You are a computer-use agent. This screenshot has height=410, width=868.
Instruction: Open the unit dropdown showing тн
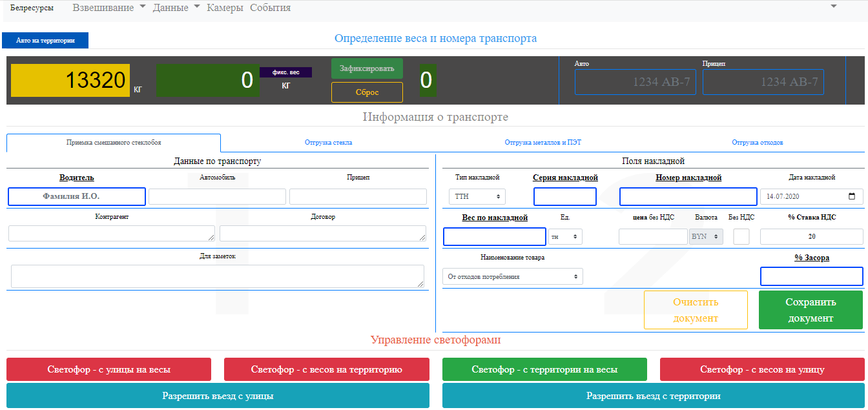coord(565,237)
